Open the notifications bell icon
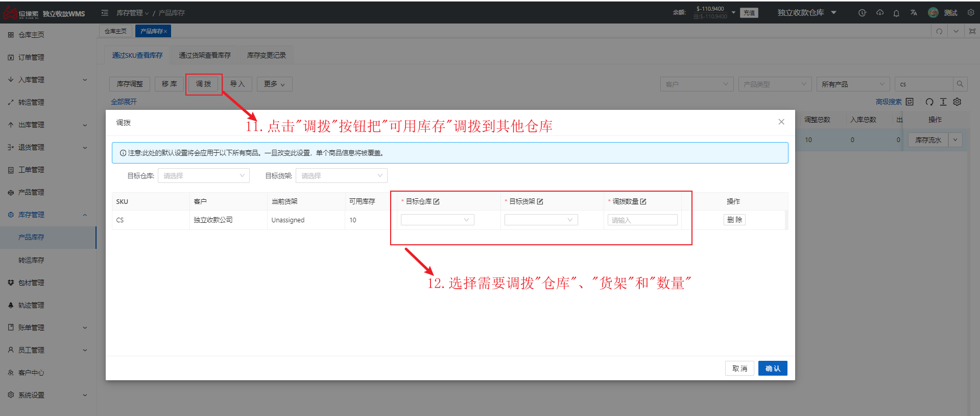The height and width of the screenshot is (416, 980). pos(896,13)
